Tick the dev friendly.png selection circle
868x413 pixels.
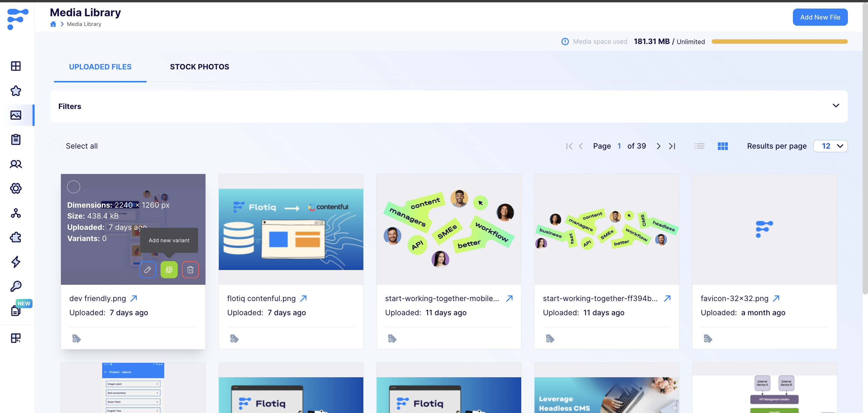coord(73,187)
